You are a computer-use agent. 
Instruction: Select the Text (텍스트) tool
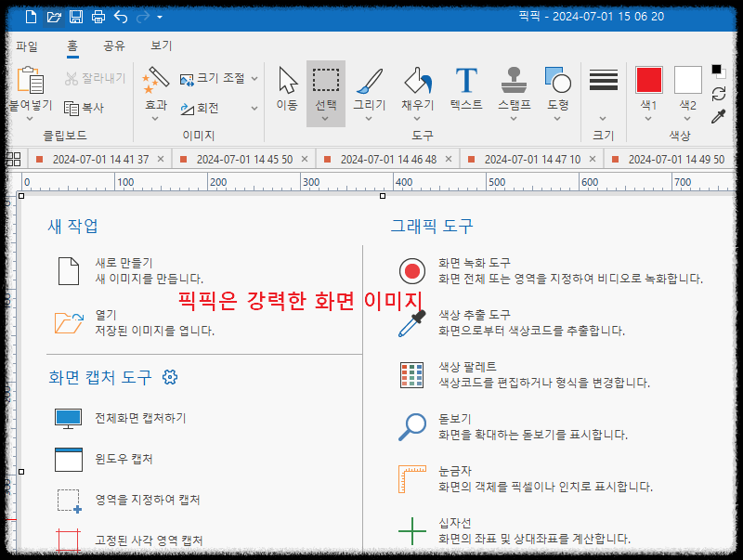[x=465, y=88]
